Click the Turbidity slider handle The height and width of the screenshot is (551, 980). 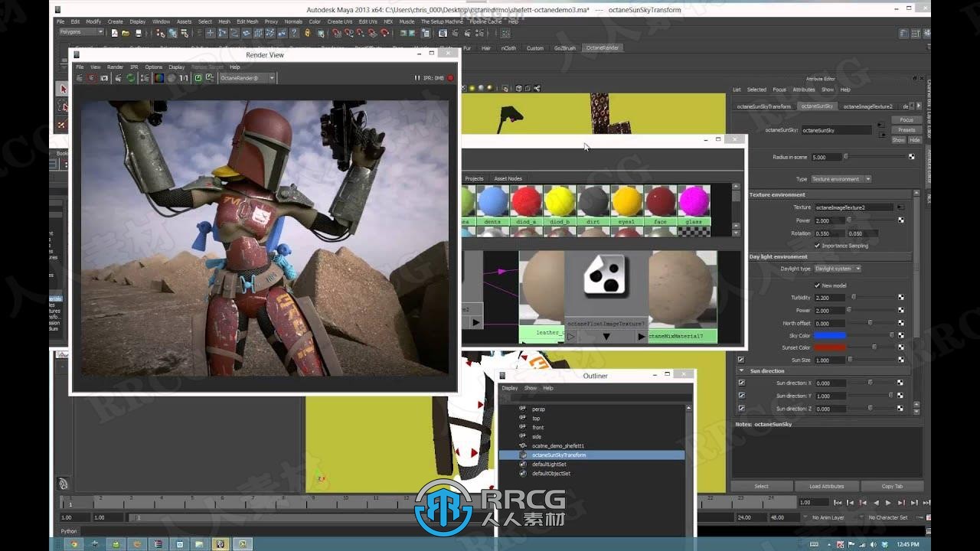point(854,298)
